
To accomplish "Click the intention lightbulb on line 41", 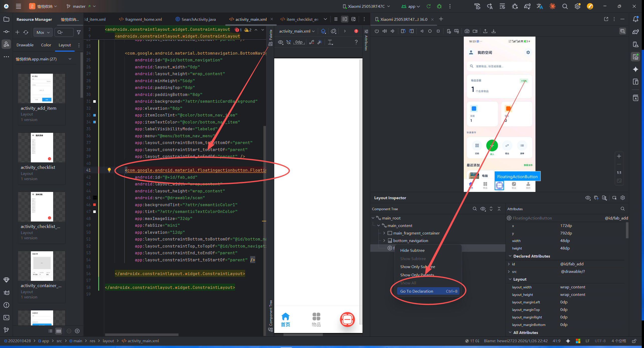I will (x=109, y=170).
